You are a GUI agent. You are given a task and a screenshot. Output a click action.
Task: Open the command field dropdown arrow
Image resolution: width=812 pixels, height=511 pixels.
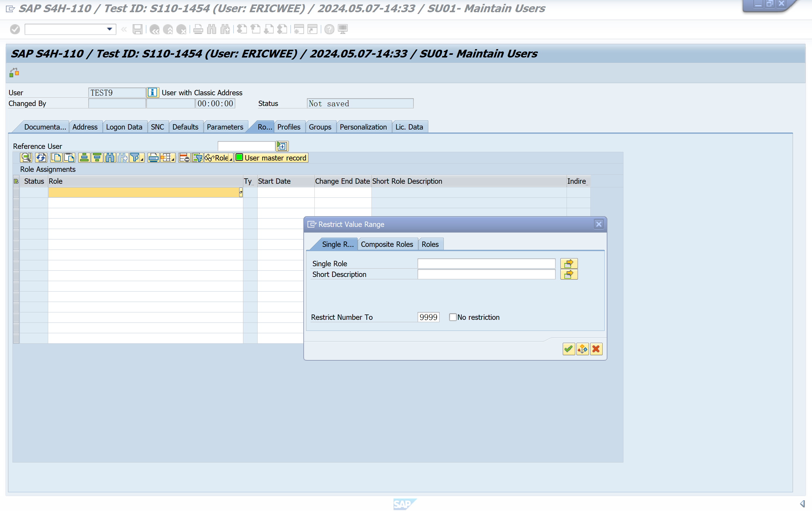[109, 29]
